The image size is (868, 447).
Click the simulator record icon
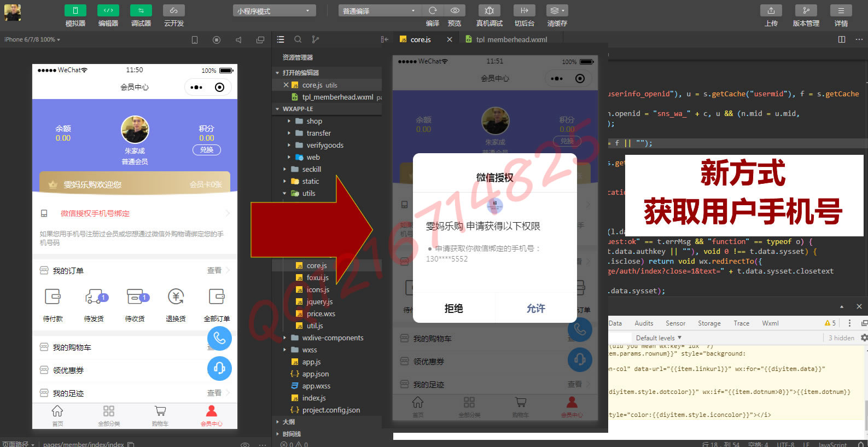pos(217,40)
